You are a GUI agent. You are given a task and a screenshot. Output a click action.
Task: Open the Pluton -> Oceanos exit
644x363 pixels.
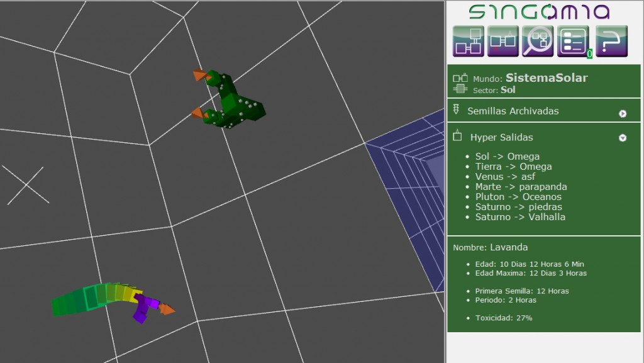pos(518,197)
